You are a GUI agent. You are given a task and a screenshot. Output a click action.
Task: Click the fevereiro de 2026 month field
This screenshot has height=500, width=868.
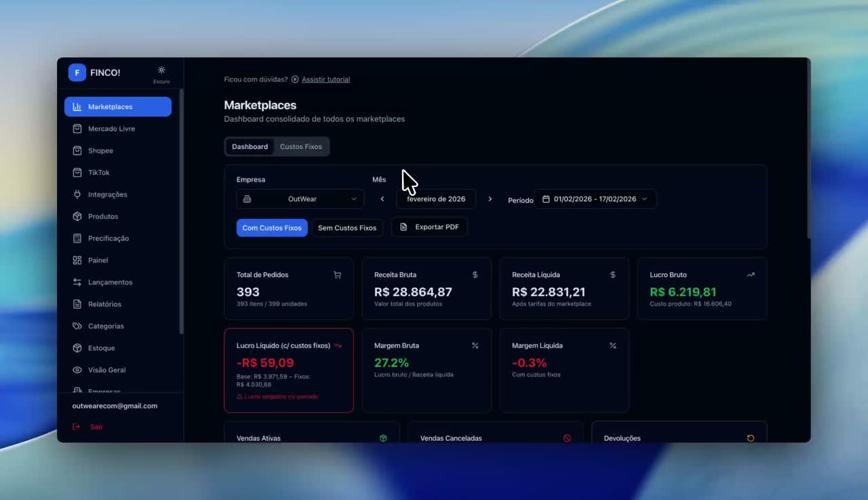pos(436,199)
